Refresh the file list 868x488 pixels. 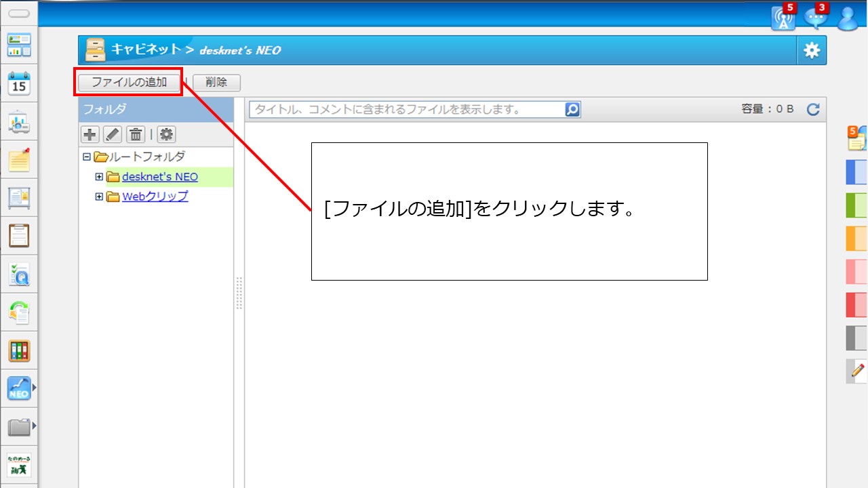(x=813, y=109)
